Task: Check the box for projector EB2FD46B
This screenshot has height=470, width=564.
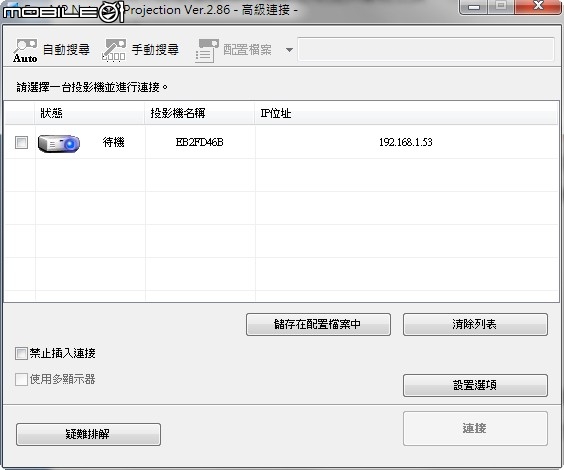Action: pos(21,142)
